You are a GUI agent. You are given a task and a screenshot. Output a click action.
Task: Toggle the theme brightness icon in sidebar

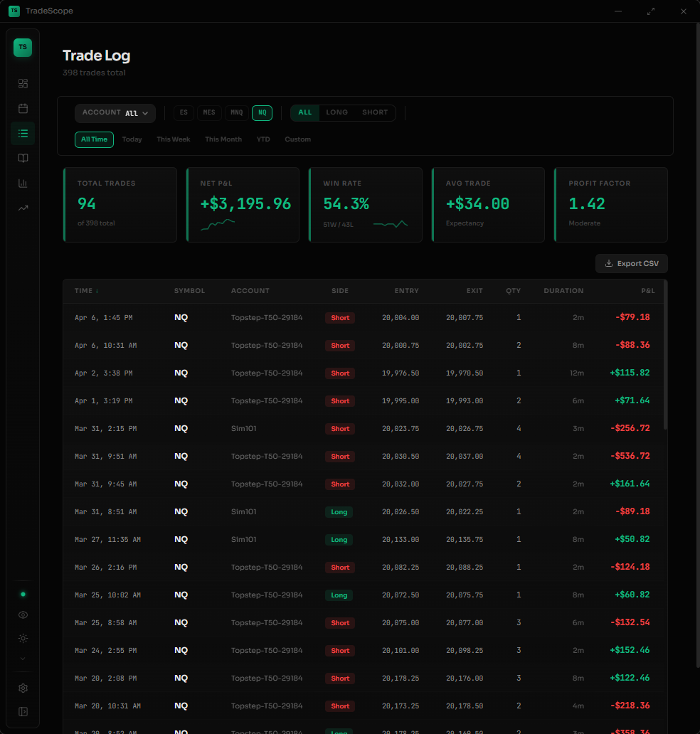point(23,638)
